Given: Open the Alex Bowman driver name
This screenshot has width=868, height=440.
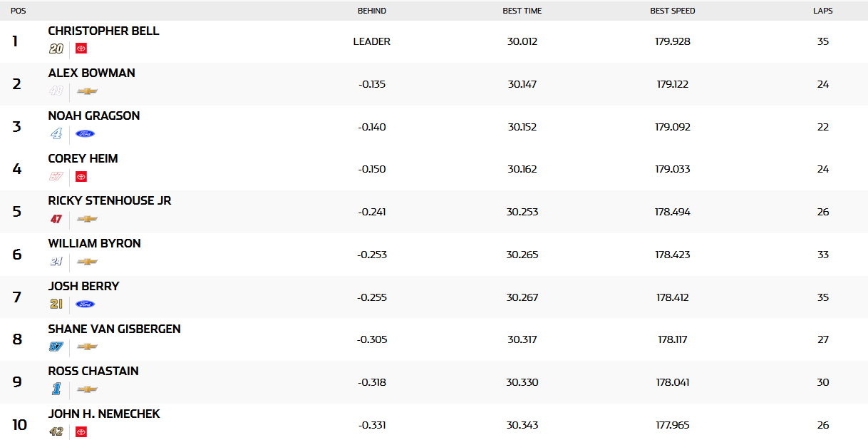Looking at the screenshot, I should pos(91,73).
